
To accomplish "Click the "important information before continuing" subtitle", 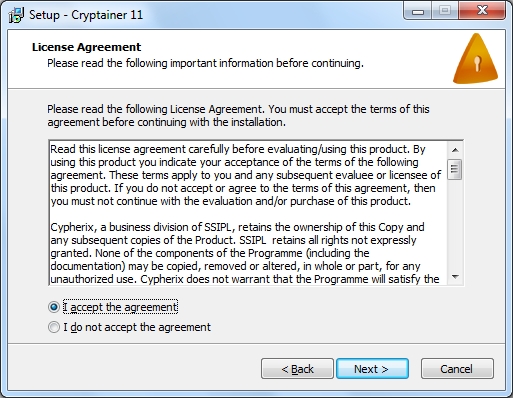I will (267, 63).
